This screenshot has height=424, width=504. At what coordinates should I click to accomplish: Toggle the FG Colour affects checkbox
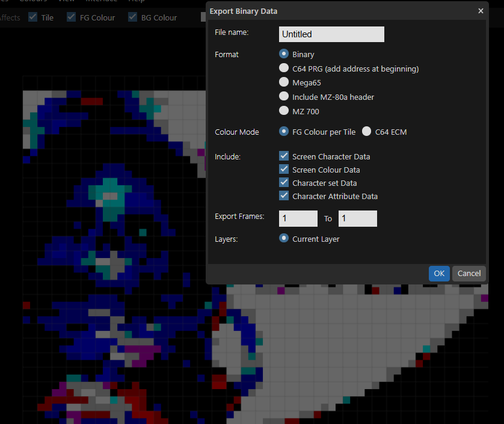pyautogui.click(x=71, y=17)
